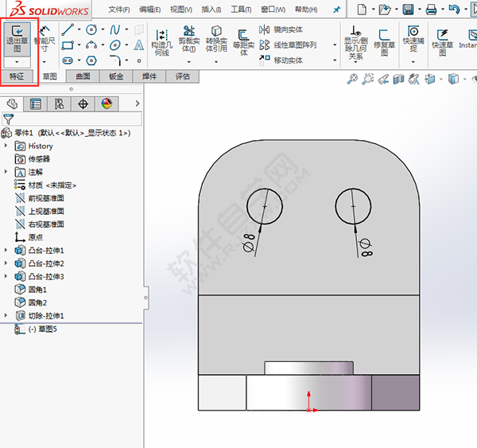Open the 帮助(H) Help menu
This screenshot has width=477, height=448.
tap(306, 10)
